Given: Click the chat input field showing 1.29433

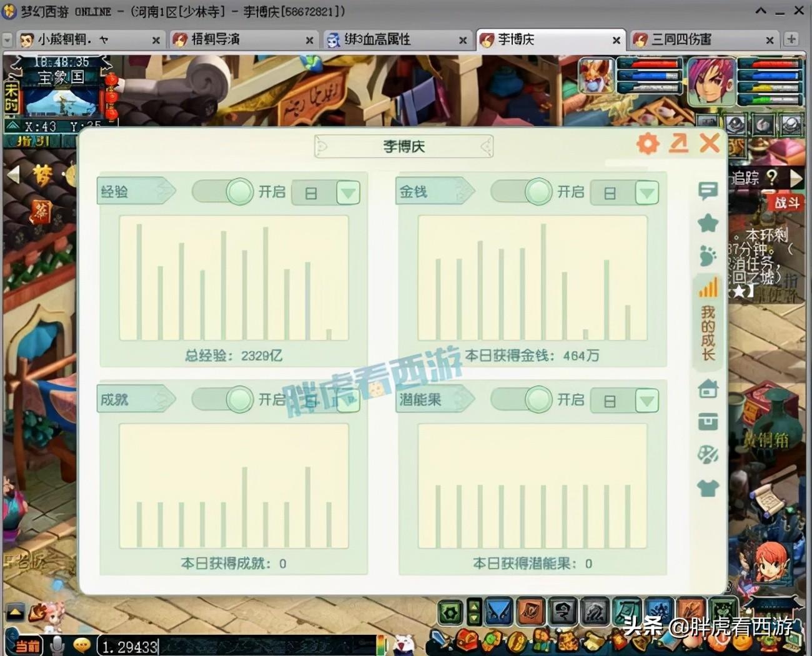Looking at the screenshot, I should tap(239, 646).
